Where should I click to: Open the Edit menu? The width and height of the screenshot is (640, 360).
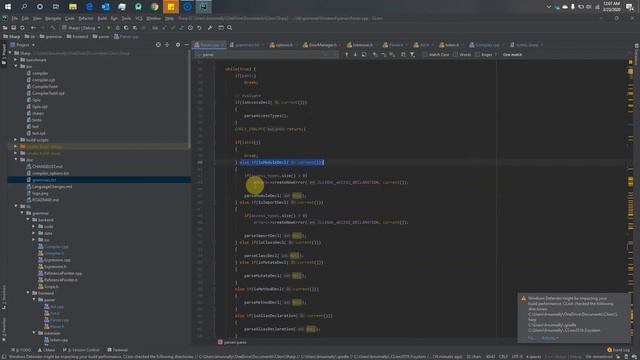point(25,18)
